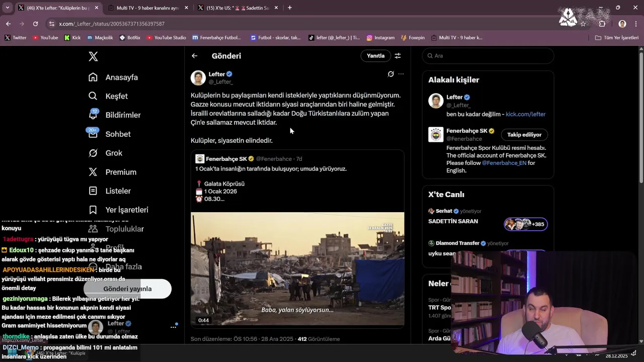This screenshot has height=362, width=644.
Task: Open Bildirimler notifications
Action: 115,115
